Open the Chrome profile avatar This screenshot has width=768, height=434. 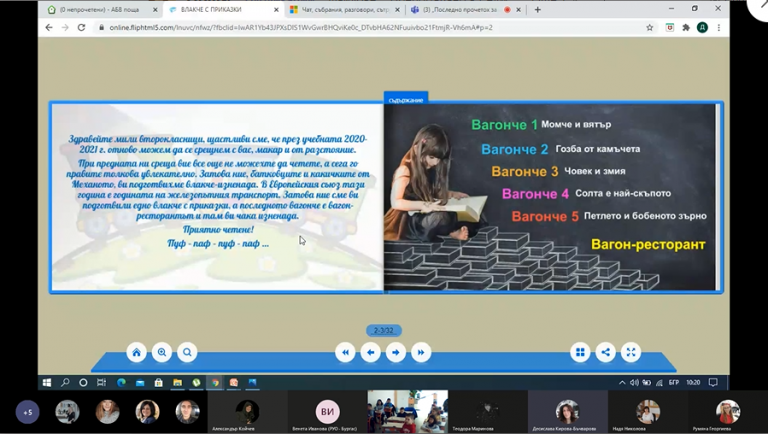coord(702,27)
